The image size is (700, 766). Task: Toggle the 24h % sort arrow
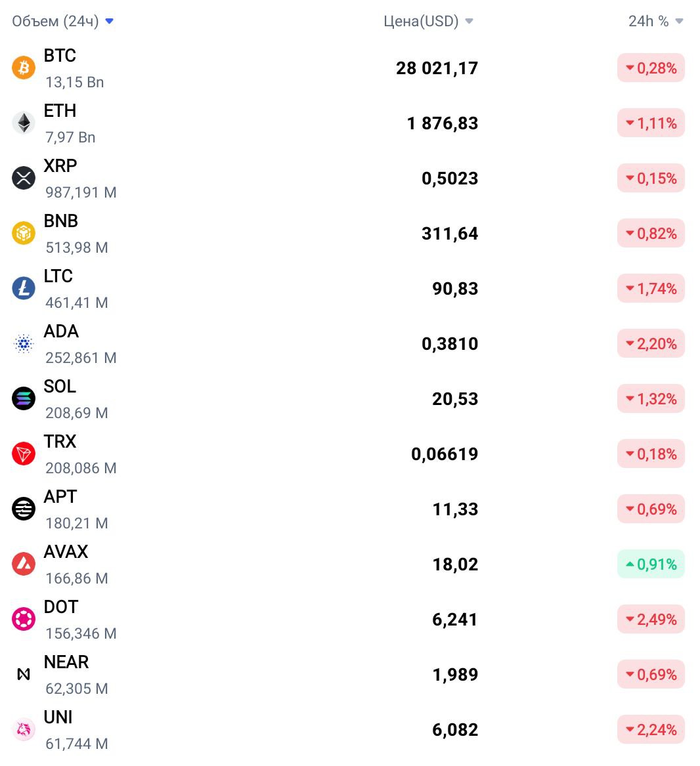[x=679, y=21]
